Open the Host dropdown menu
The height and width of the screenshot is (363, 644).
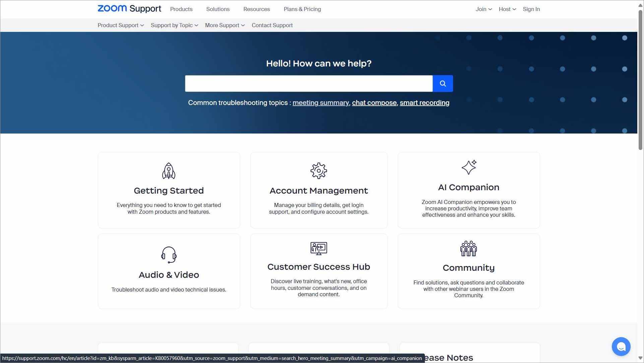point(507,9)
